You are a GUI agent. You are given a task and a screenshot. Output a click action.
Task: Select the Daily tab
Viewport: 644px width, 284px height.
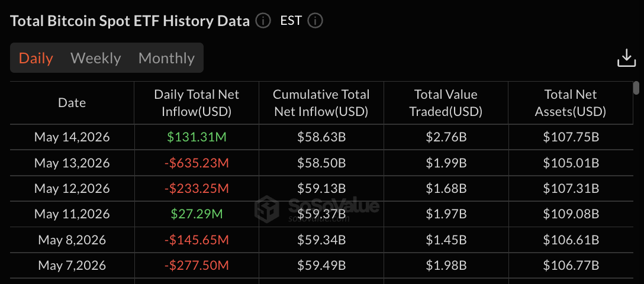click(36, 58)
